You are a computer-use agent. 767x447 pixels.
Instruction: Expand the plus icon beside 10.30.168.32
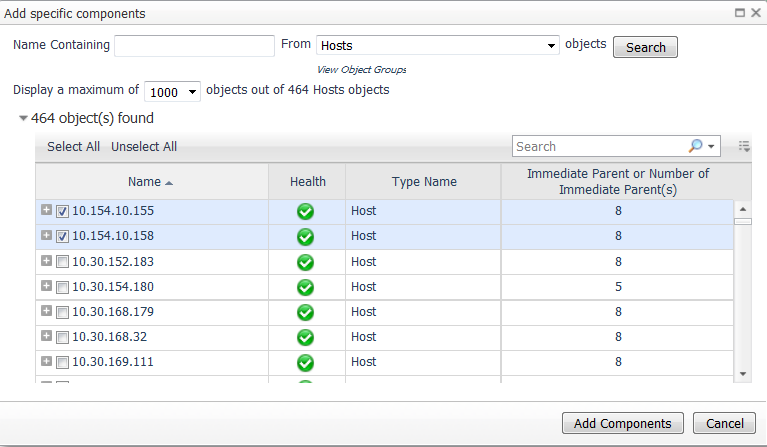click(x=46, y=335)
